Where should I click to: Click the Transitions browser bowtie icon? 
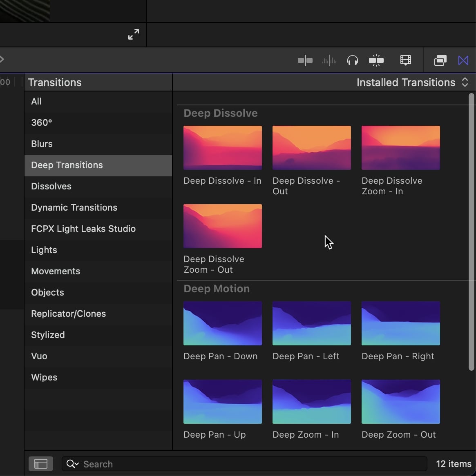pos(463,61)
